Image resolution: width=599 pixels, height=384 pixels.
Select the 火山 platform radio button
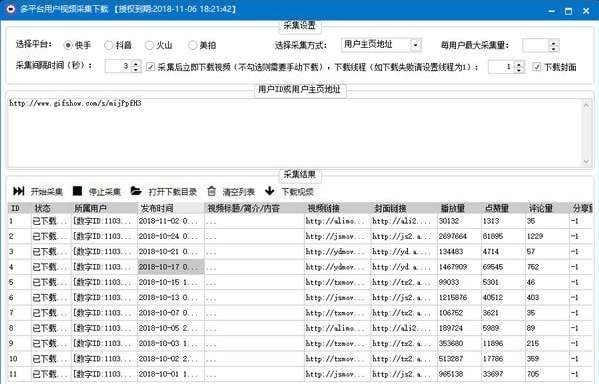[x=149, y=45]
